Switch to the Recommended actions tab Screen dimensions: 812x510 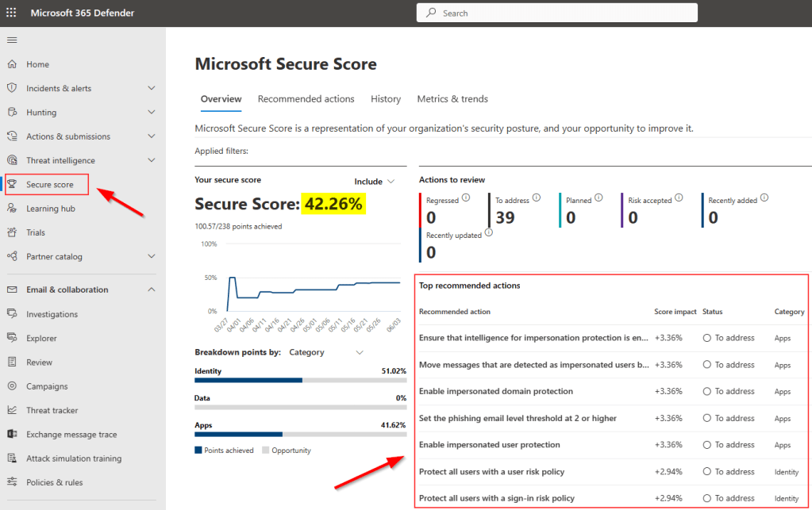pos(306,99)
